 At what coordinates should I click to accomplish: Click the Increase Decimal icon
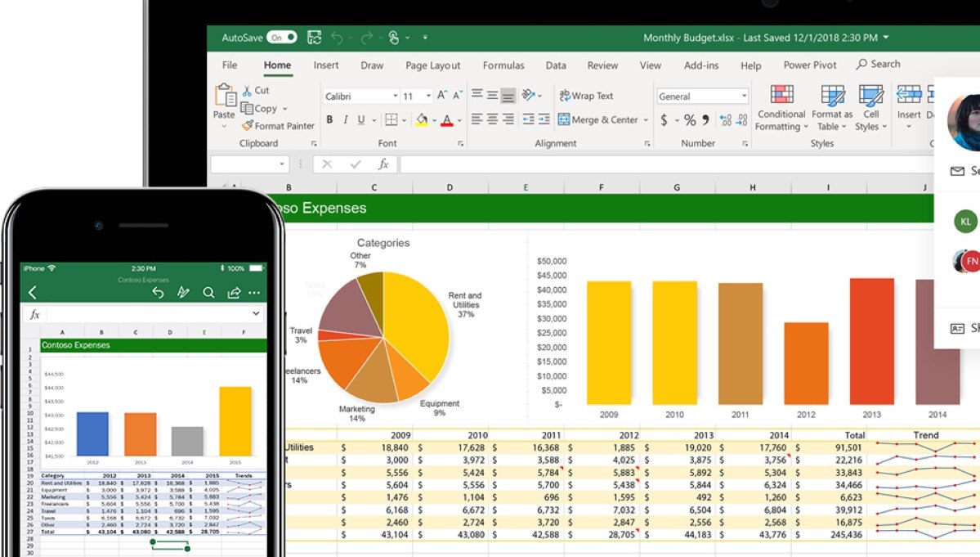[725, 119]
